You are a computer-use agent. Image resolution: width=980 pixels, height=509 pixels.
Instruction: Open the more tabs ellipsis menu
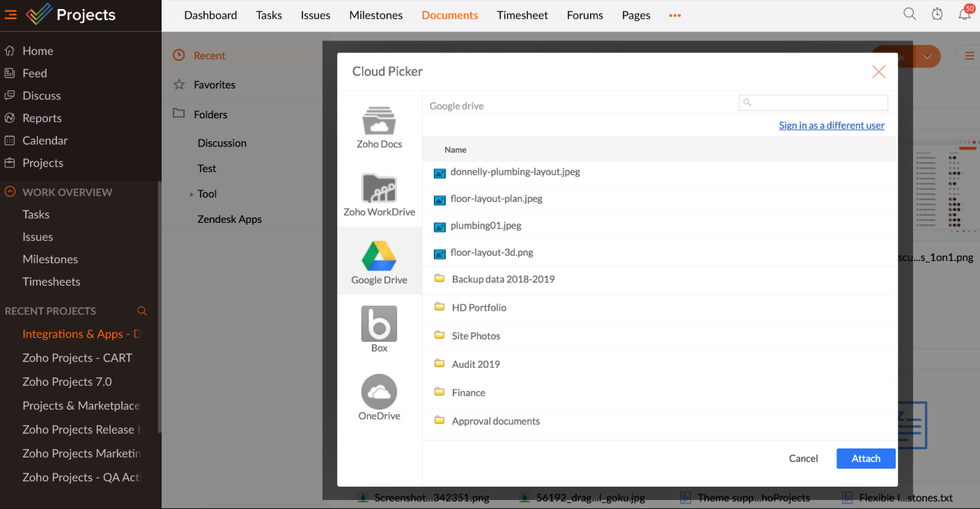click(675, 15)
